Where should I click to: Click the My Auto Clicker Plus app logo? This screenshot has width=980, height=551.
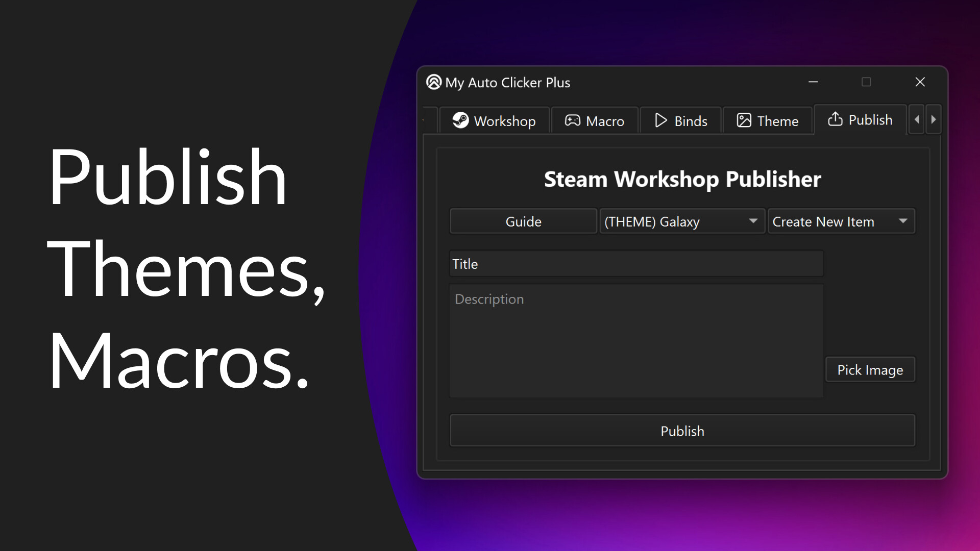pos(434,82)
